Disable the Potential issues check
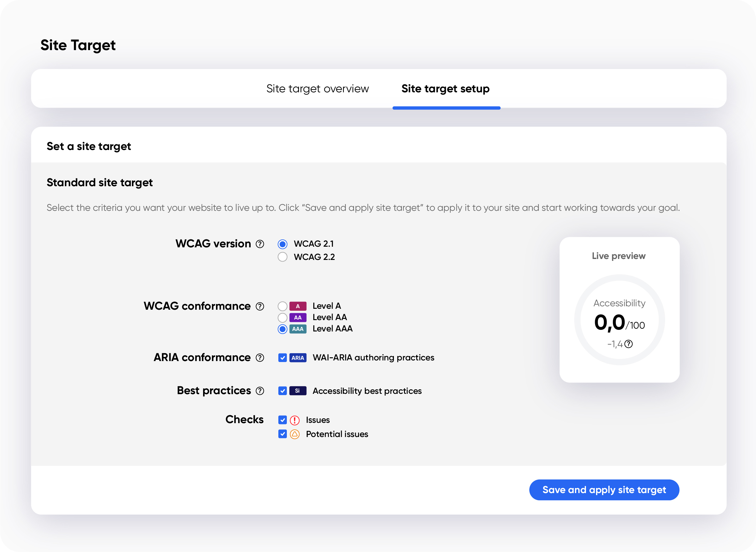The width and height of the screenshot is (756, 552). click(282, 434)
